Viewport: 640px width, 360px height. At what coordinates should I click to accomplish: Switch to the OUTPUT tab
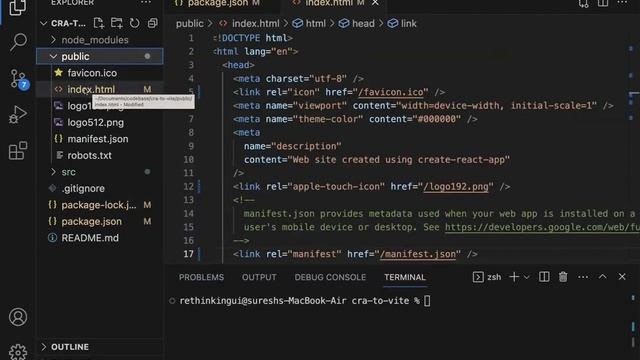(259, 278)
